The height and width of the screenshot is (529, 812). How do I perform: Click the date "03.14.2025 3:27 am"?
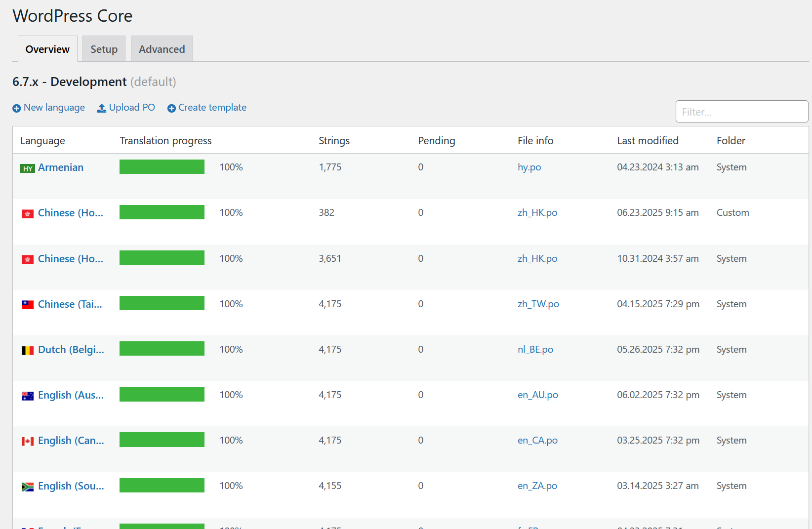click(658, 486)
